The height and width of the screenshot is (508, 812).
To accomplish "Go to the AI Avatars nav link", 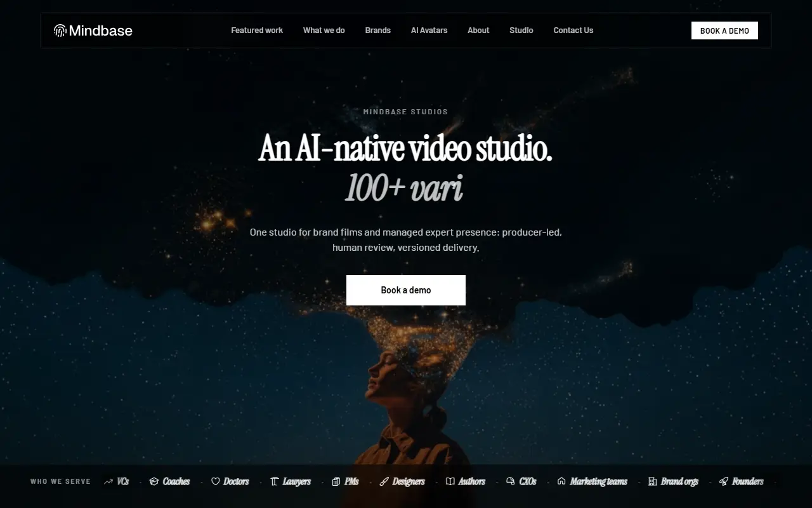I will point(429,30).
